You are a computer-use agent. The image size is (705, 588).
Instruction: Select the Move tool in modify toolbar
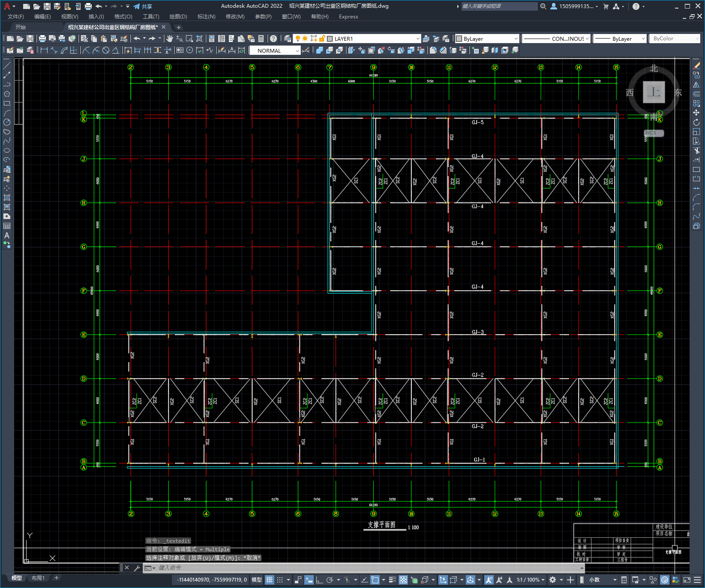[x=696, y=113]
